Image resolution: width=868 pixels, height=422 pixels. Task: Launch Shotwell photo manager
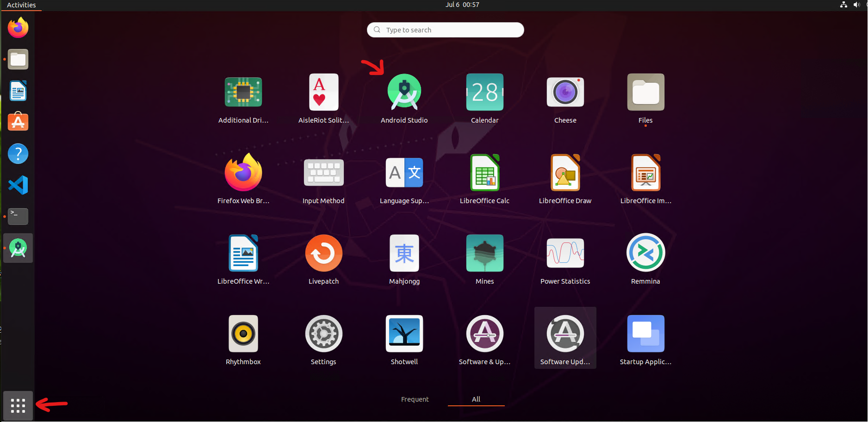(404, 340)
